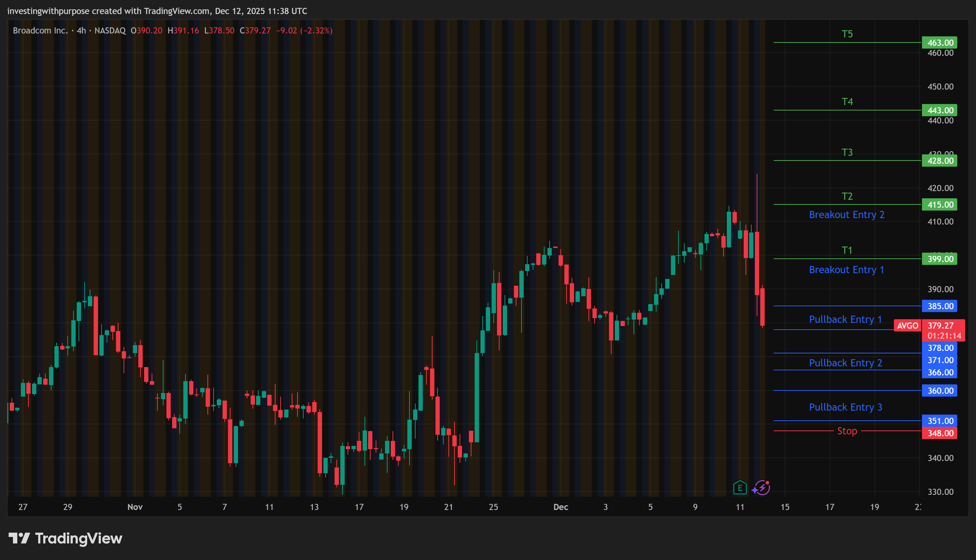Select the red 348.00 stop price label

[x=939, y=433]
